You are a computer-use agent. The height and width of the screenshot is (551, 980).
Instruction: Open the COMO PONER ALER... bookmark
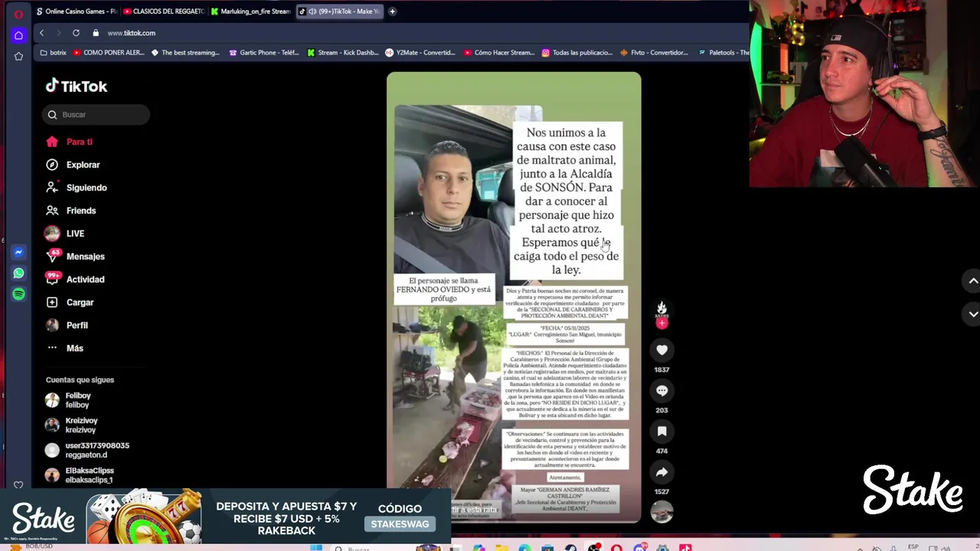pyautogui.click(x=108, y=53)
